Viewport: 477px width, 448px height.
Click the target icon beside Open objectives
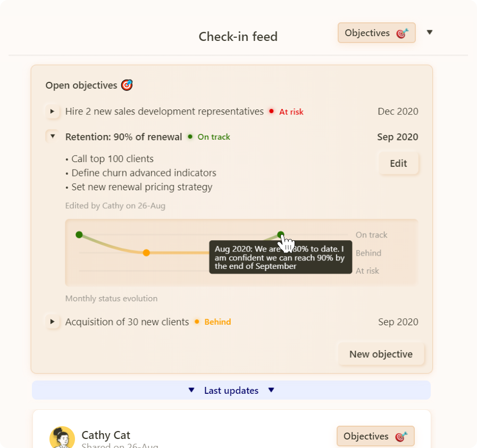click(x=127, y=85)
